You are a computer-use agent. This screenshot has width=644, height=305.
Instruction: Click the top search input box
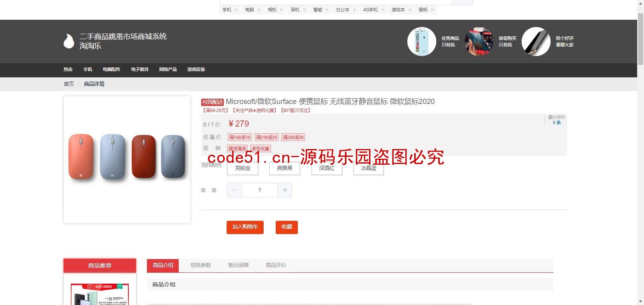[335, 2]
